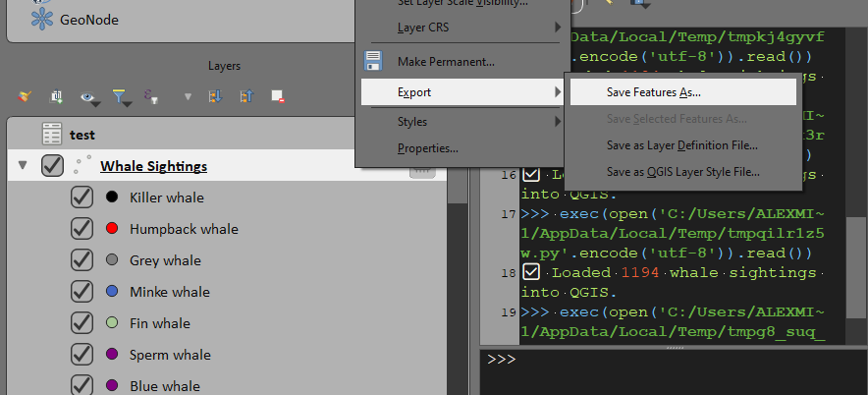868x395 pixels.
Task: Uncheck the Killer whale category
Action: (x=81, y=197)
